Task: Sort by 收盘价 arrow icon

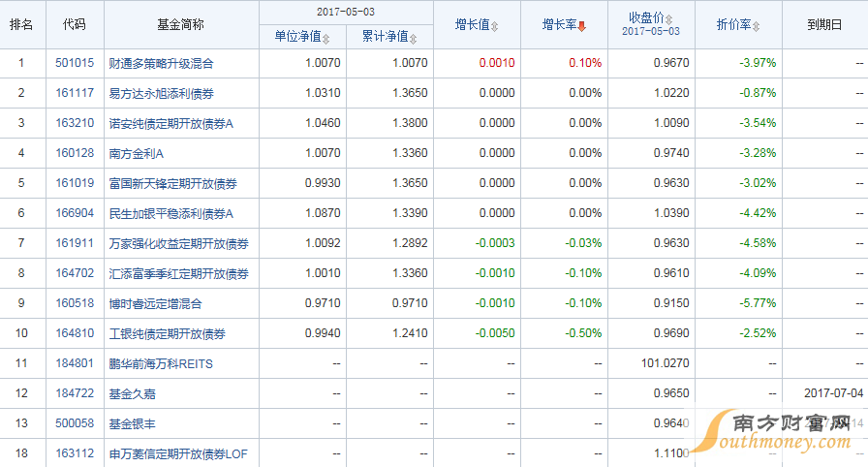Action: coord(668,19)
